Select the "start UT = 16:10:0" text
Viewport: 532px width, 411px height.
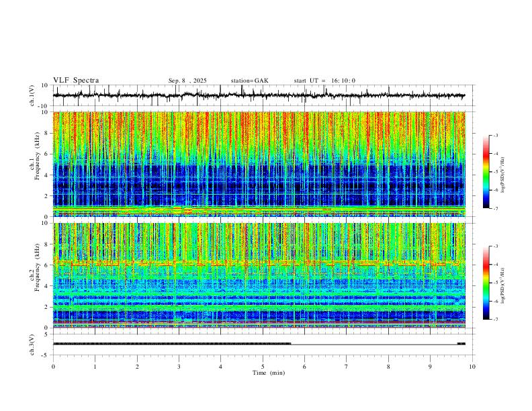click(x=324, y=81)
